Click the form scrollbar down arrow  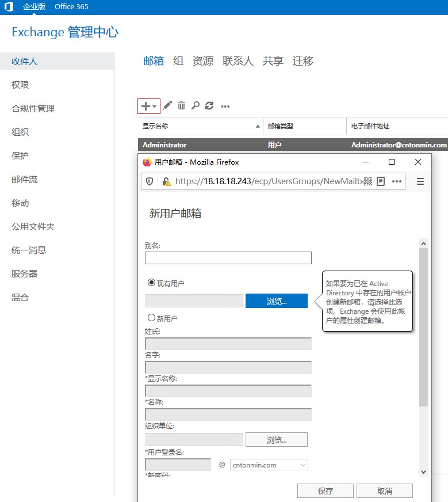point(423,471)
